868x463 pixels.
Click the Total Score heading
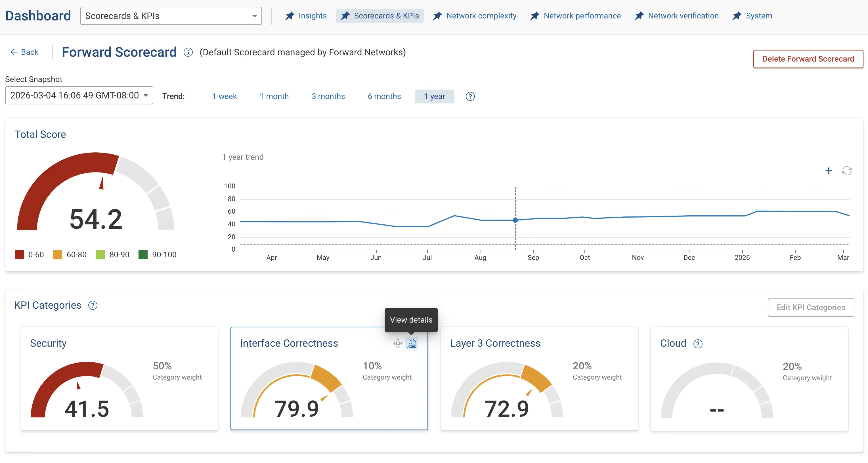(40, 134)
